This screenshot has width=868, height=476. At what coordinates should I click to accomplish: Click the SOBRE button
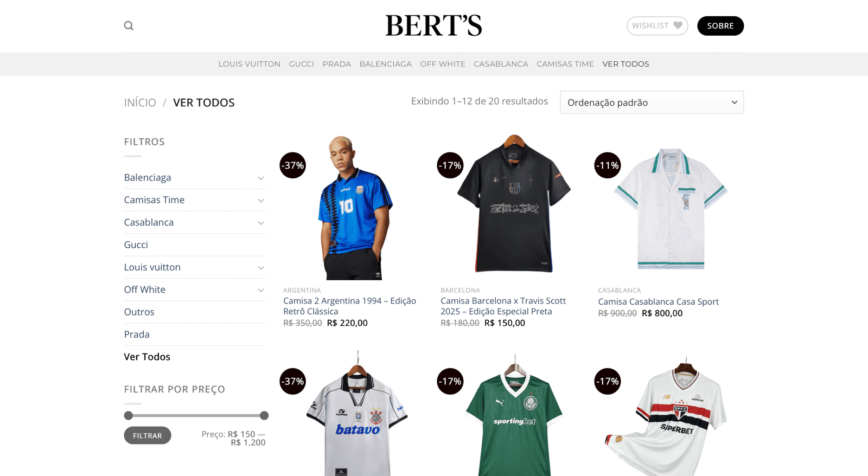click(720, 25)
